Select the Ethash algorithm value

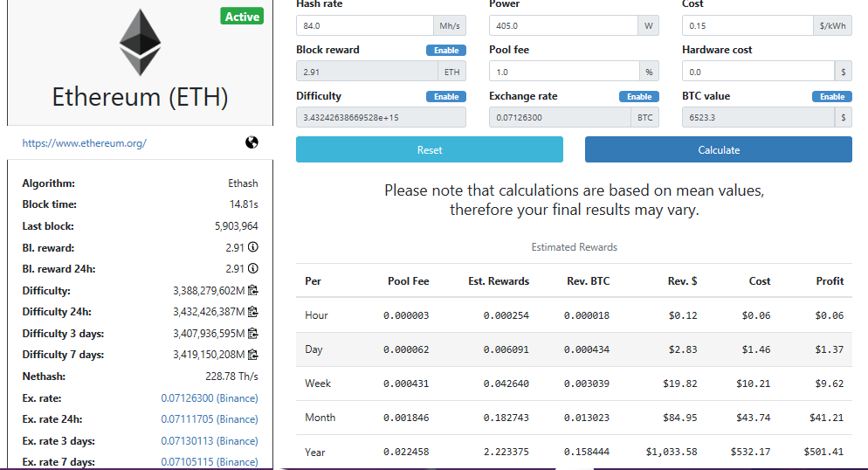[243, 183]
